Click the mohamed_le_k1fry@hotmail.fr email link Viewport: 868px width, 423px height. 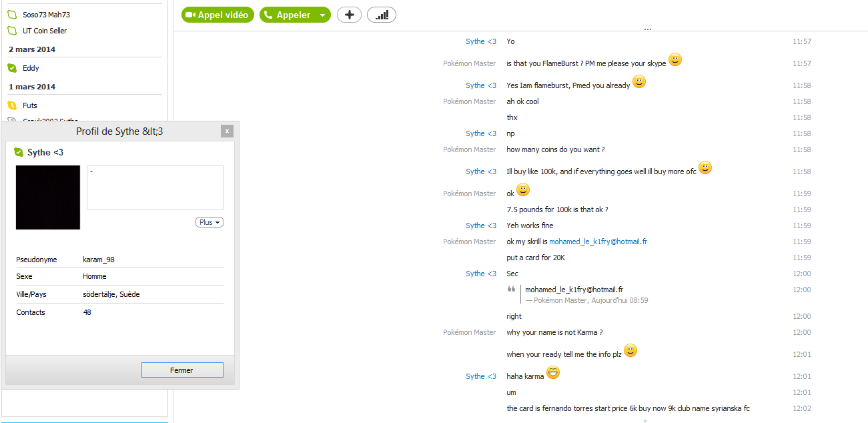pyautogui.click(x=598, y=242)
